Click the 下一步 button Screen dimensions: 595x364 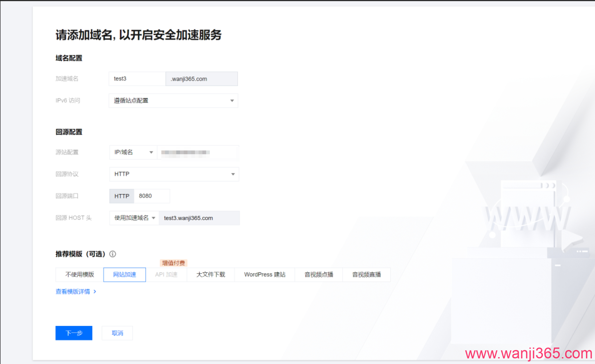74,333
